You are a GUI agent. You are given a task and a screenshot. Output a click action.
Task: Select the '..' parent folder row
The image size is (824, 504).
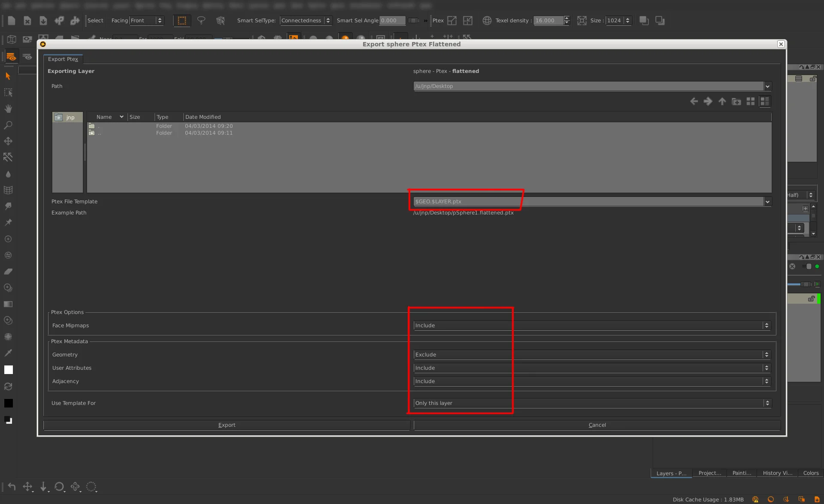(429, 133)
